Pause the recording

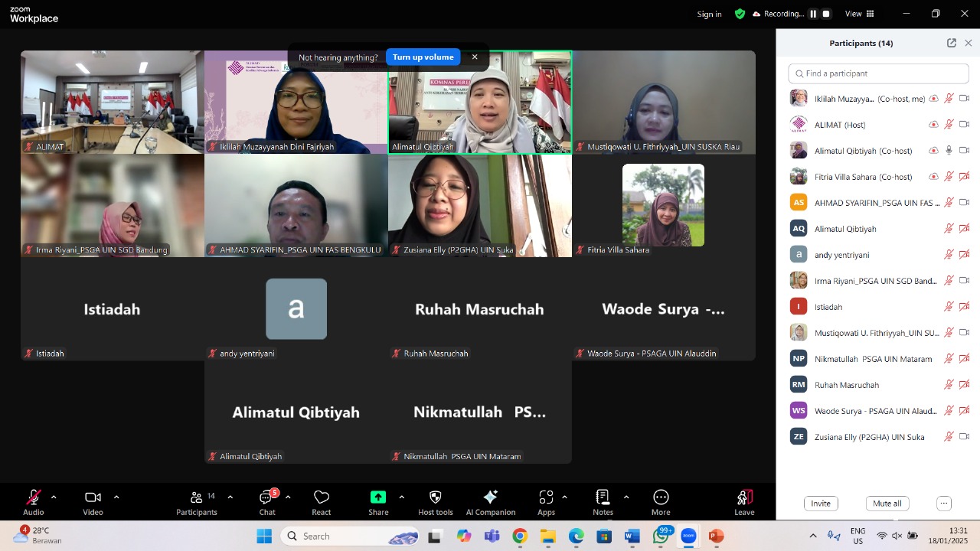[813, 14]
